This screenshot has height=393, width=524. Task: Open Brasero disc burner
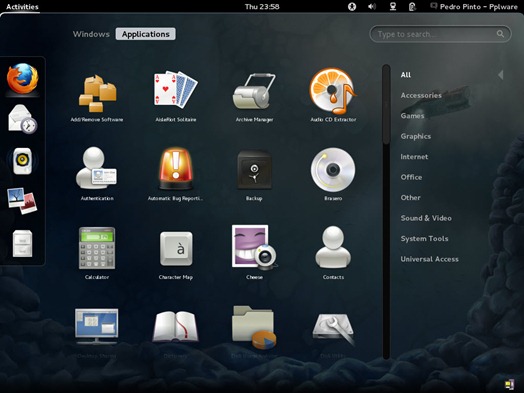[333, 174]
